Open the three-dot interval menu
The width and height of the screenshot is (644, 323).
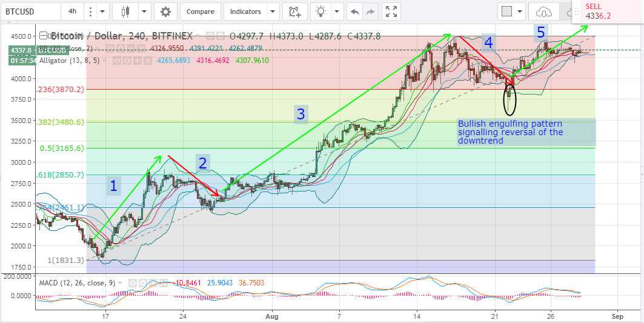tap(90, 12)
